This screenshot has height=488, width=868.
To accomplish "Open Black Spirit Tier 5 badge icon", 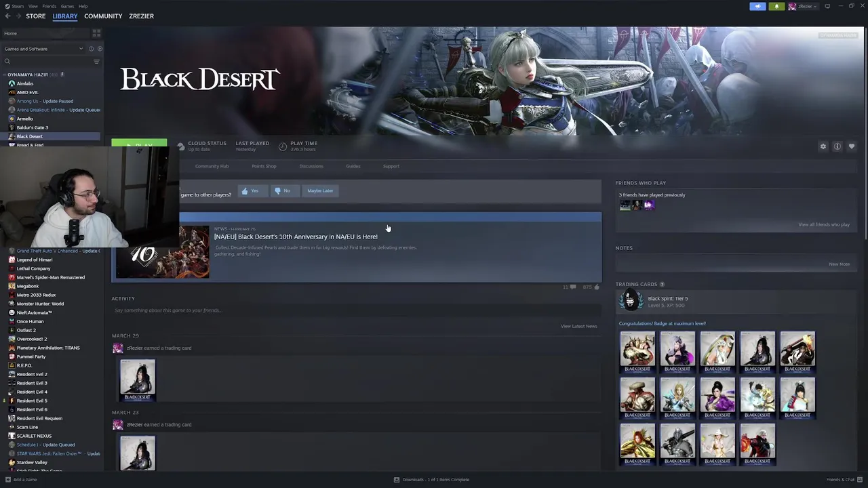I will click(631, 300).
